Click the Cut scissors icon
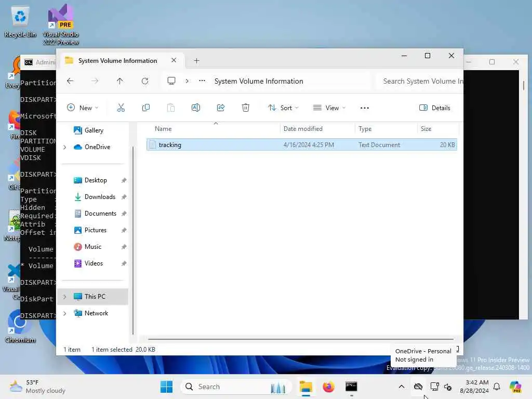This screenshot has height=399, width=532. (121, 108)
